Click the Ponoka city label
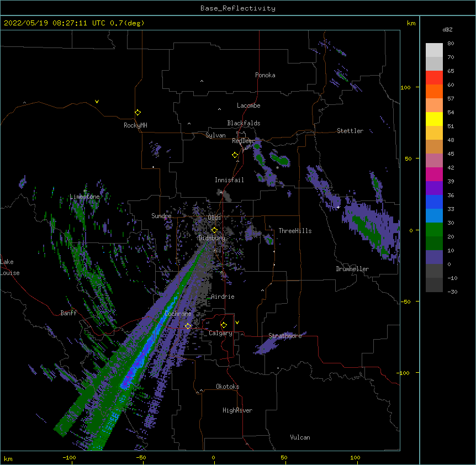This screenshot has height=465, width=476. [265, 75]
